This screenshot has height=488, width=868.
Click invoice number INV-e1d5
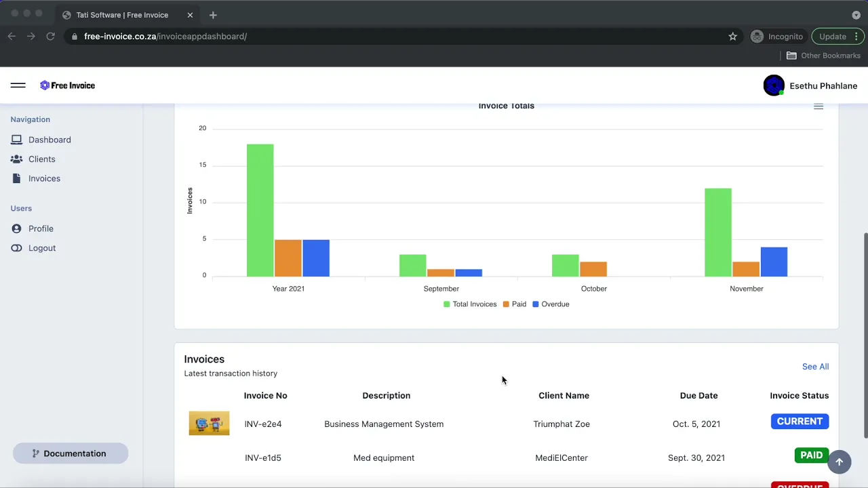pos(263,458)
